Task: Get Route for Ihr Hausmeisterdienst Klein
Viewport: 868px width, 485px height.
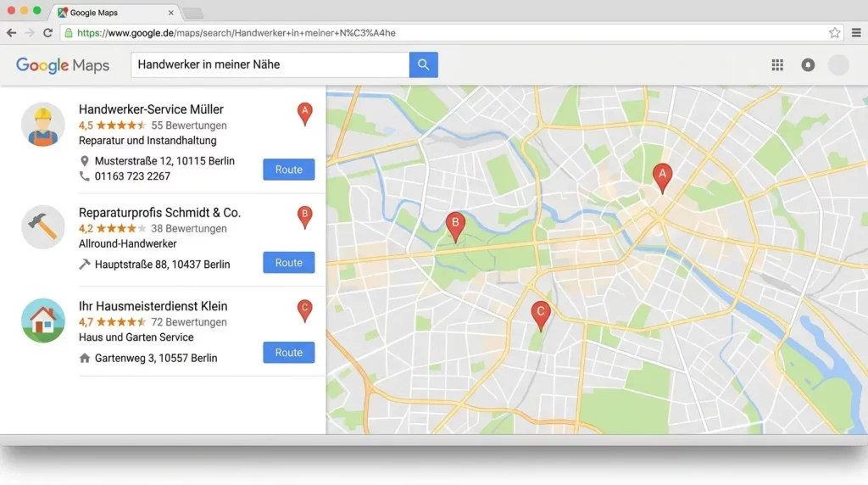Action: [289, 353]
